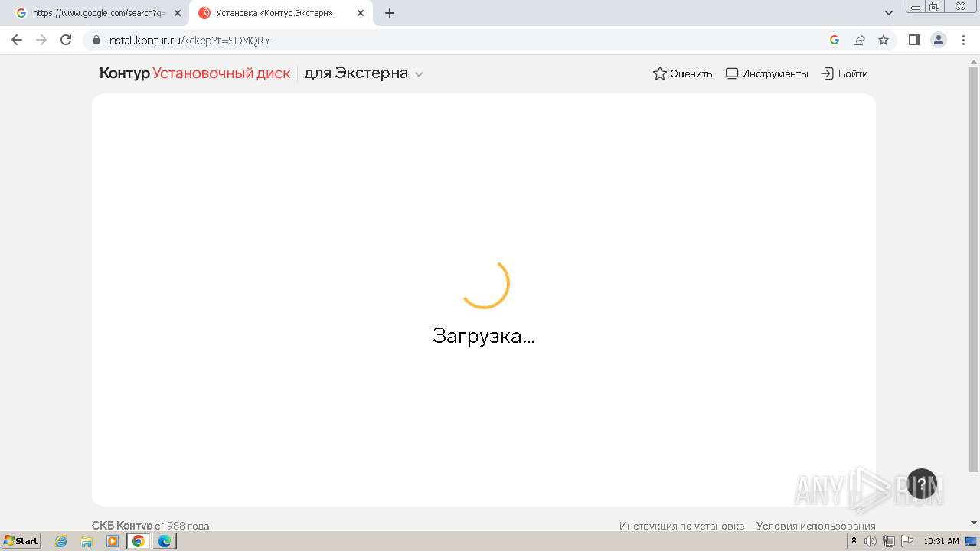
Task: Click the Контур logo text
Action: pyautogui.click(x=124, y=73)
